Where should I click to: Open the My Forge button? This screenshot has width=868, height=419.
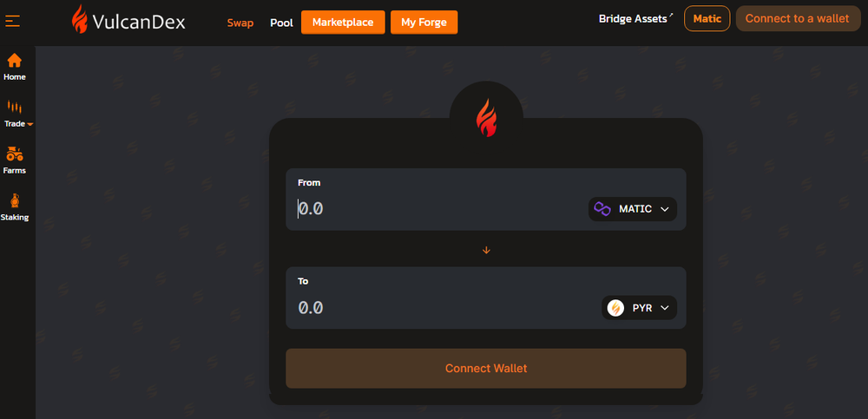pos(424,23)
